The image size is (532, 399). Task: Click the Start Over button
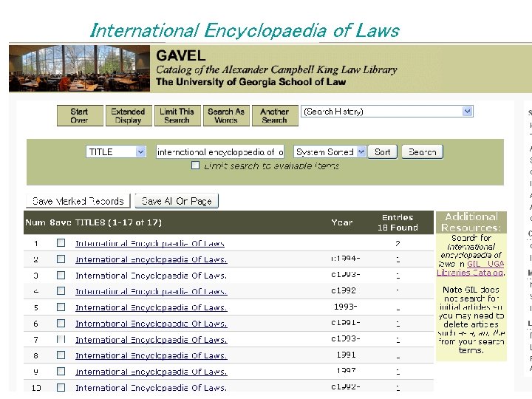(80, 116)
